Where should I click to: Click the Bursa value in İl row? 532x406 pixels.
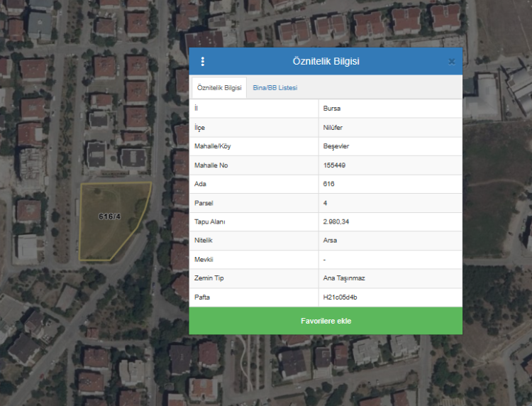pos(331,109)
